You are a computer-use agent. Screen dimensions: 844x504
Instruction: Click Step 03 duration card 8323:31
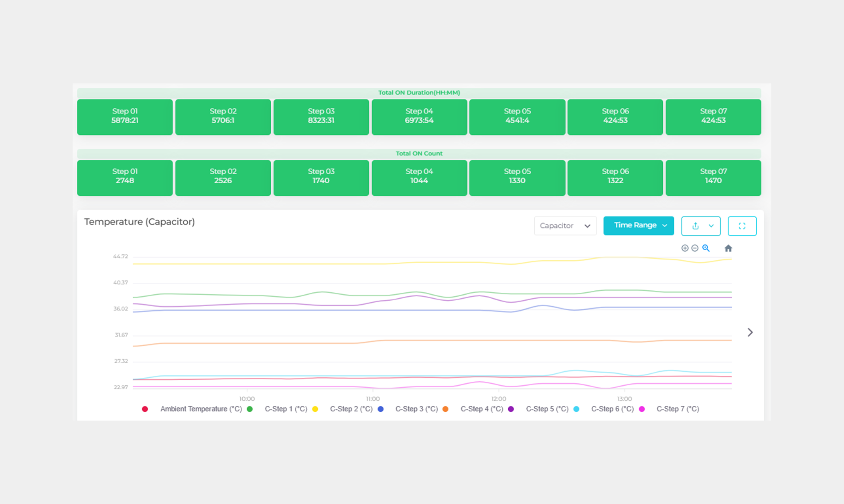click(321, 117)
